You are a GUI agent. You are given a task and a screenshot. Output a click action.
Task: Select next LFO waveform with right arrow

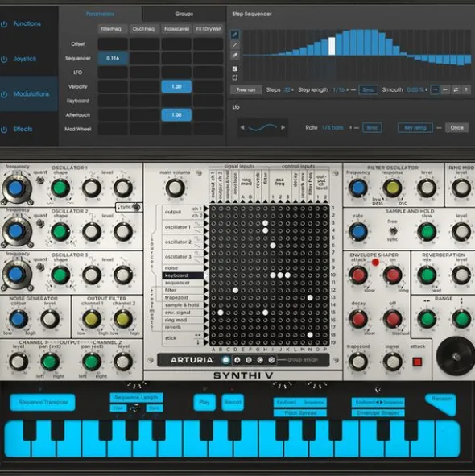283,127
